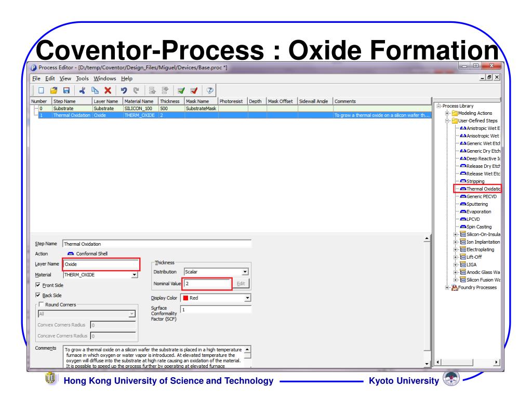The image size is (532, 399).
Task: Open the Windows menu
Action: 105,78
